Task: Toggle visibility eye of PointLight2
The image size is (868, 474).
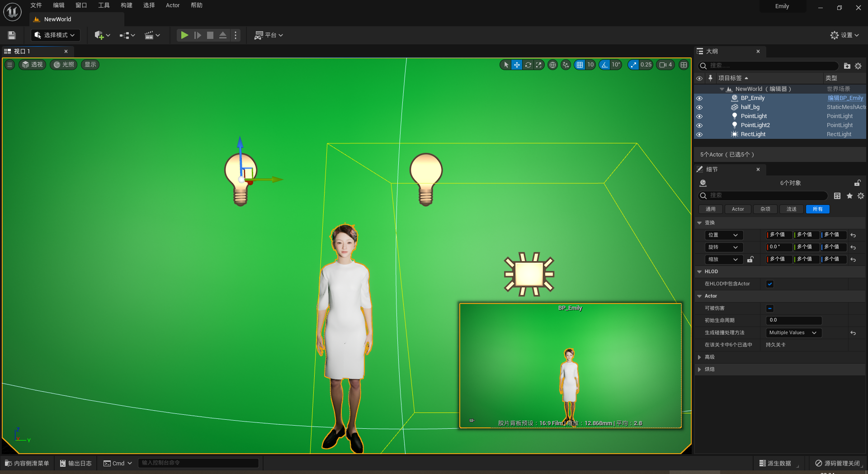Action: (699, 125)
